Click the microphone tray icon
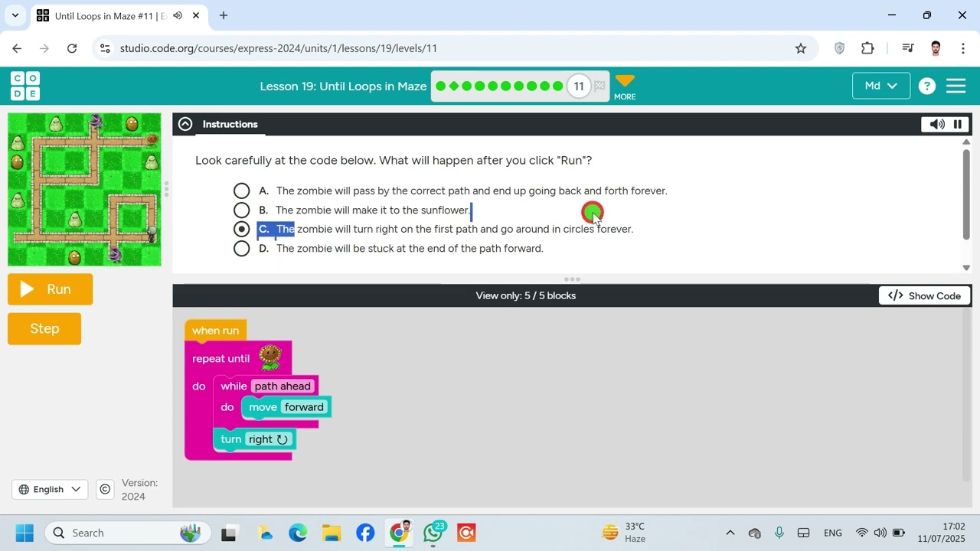The width and height of the screenshot is (980, 551). (779, 533)
